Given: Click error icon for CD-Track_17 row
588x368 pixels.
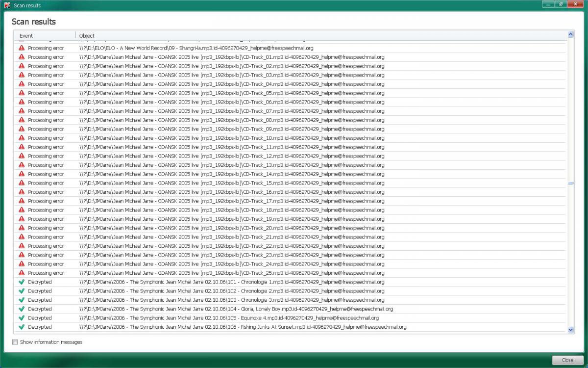Looking at the screenshot, I should (x=22, y=201).
